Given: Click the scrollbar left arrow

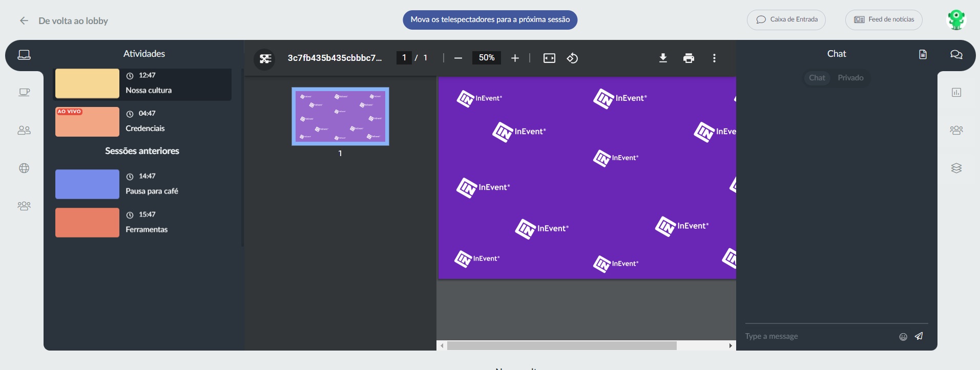Looking at the screenshot, I should pyautogui.click(x=442, y=346).
